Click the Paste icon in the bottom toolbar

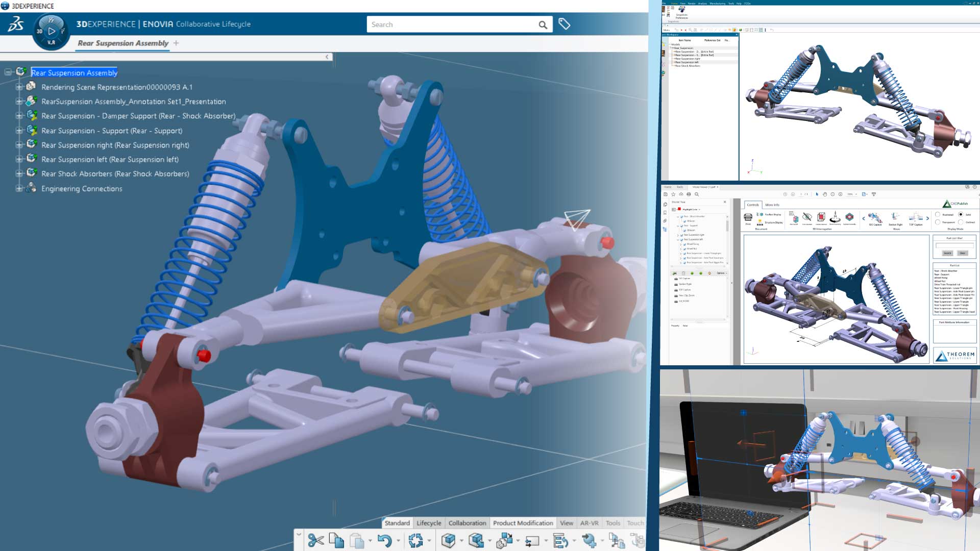356,541
